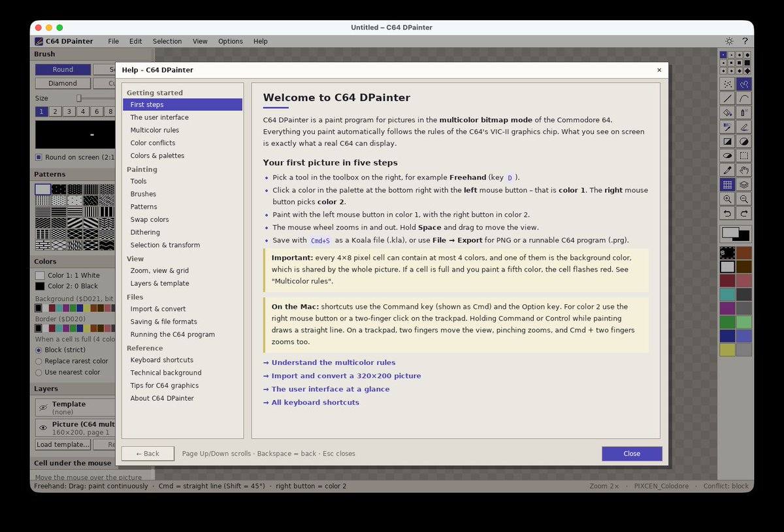Open the Multicolor rules help topic
The width and height of the screenshot is (784, 532).
click(182, 130)
